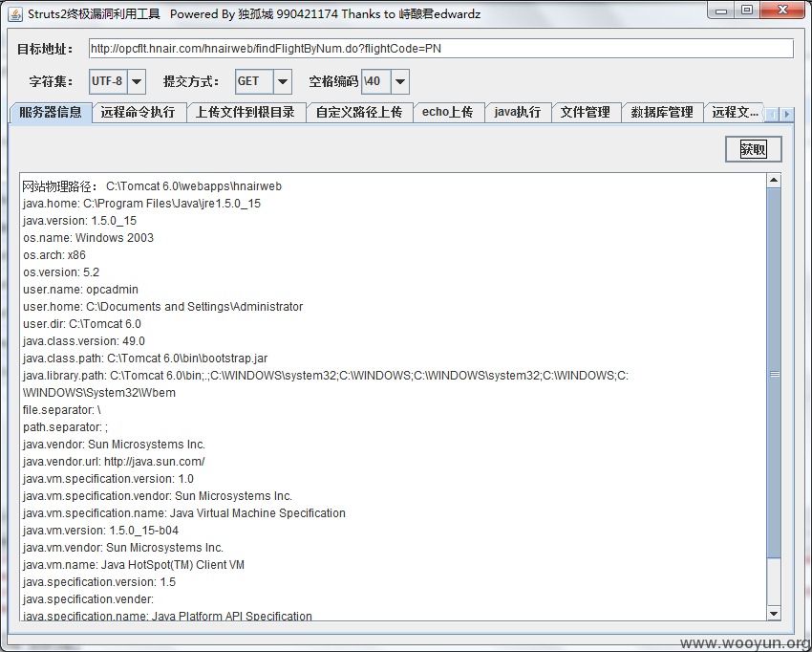Open the 上传文件到根目录 tab
Image resolution: width=812 pixels, height=652 pixels.
tap(246, 112)
